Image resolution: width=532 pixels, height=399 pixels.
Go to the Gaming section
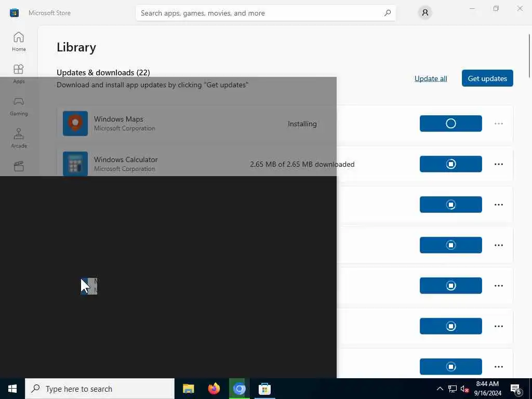pos(19,106)
